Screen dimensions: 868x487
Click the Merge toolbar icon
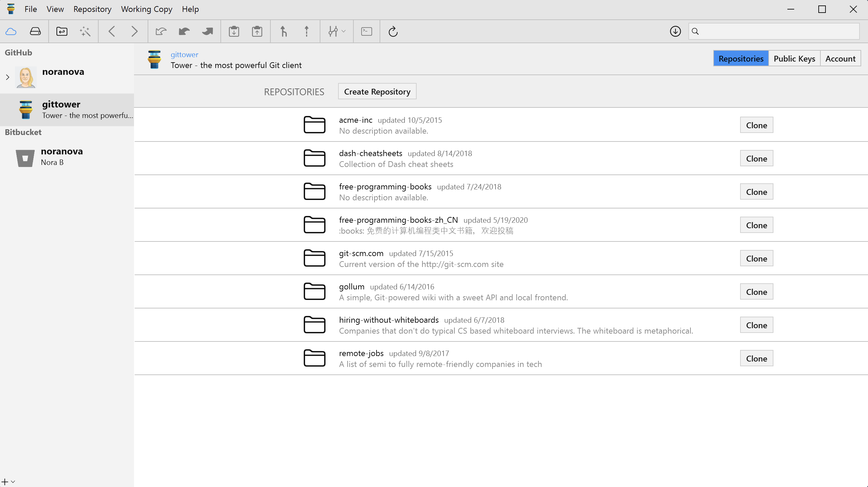[283, 32]
